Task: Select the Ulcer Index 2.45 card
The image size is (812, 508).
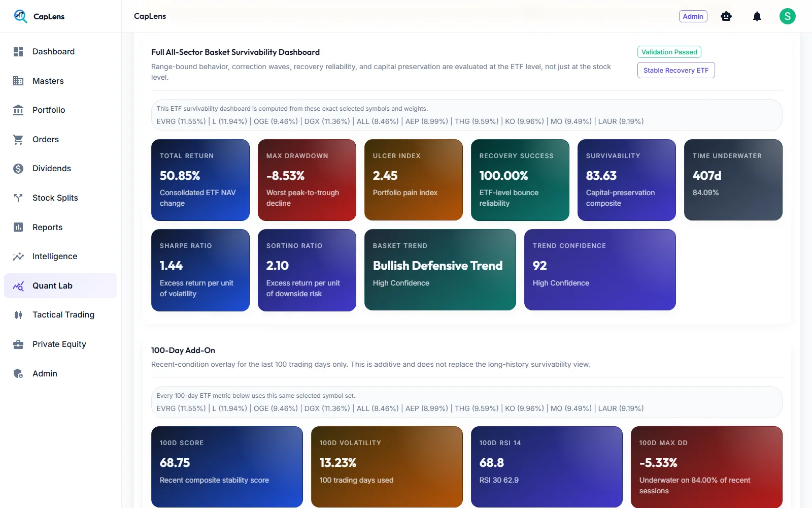Action: [414, 180]
